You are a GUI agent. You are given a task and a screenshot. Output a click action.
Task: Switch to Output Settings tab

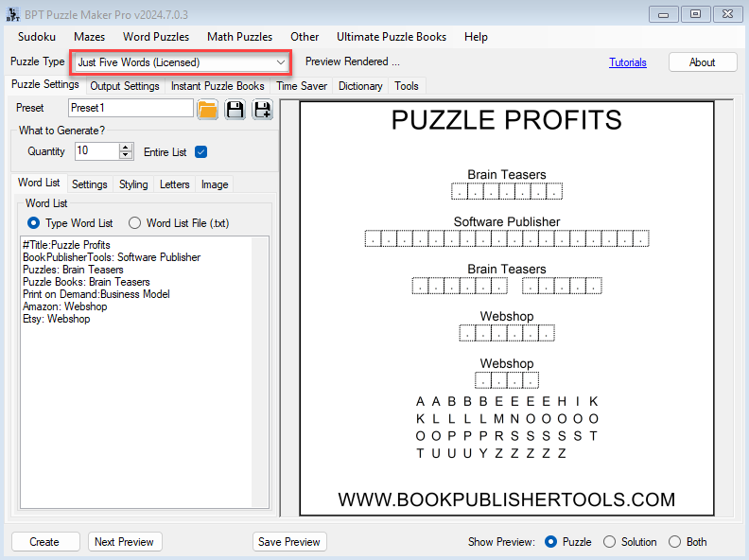click(x=125, y=86)
